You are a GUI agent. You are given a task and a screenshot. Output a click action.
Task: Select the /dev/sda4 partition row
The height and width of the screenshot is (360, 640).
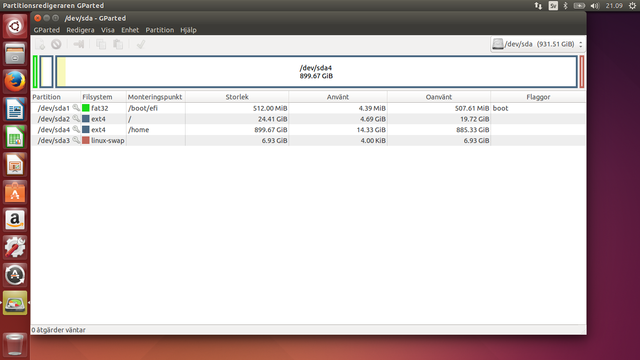pos(308,129)
